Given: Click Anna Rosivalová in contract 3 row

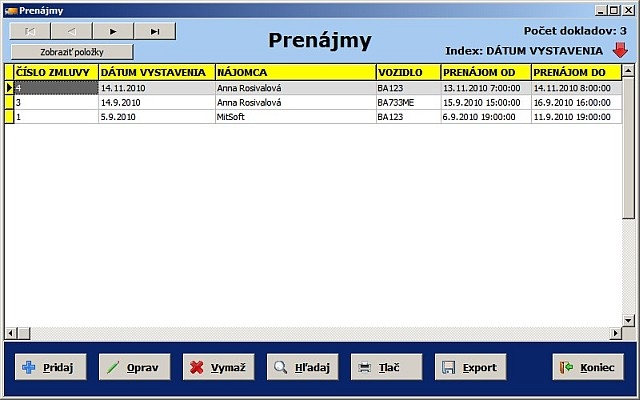Looking at the screenshot, I should 296,102.
